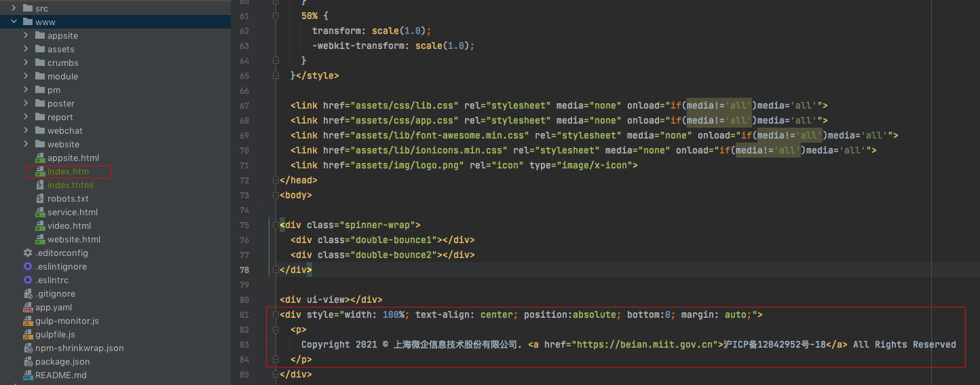Screen dimensions: 980x385
Task: Click the .gitignore file icon
Action: click(28, 293)
